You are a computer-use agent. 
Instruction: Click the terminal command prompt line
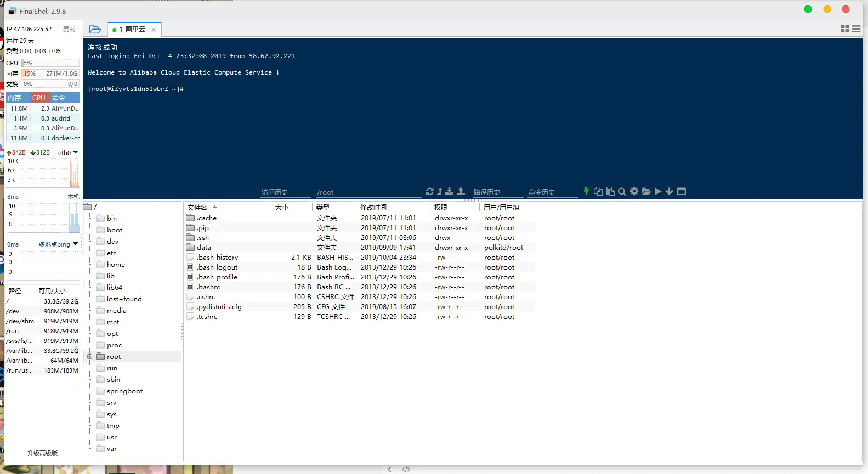coord(136,89)
